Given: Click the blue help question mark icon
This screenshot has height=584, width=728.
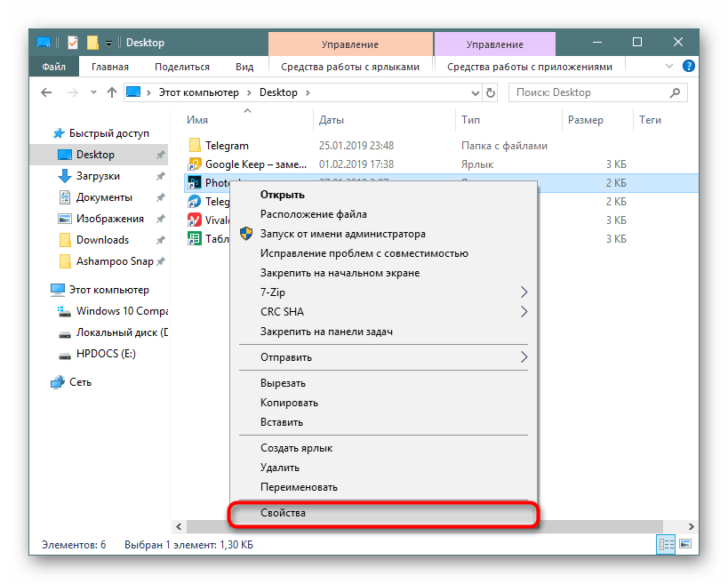Looking at the screenshot, I should pos(687,67).
